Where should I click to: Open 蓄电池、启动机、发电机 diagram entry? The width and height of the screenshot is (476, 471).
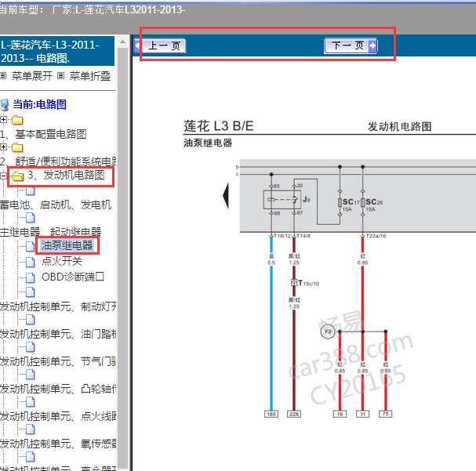pos(56,205)
